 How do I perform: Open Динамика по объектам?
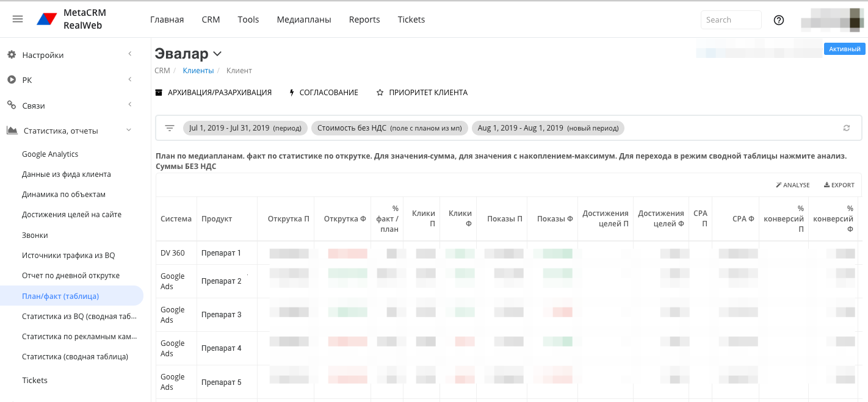[x=64, y=195]
